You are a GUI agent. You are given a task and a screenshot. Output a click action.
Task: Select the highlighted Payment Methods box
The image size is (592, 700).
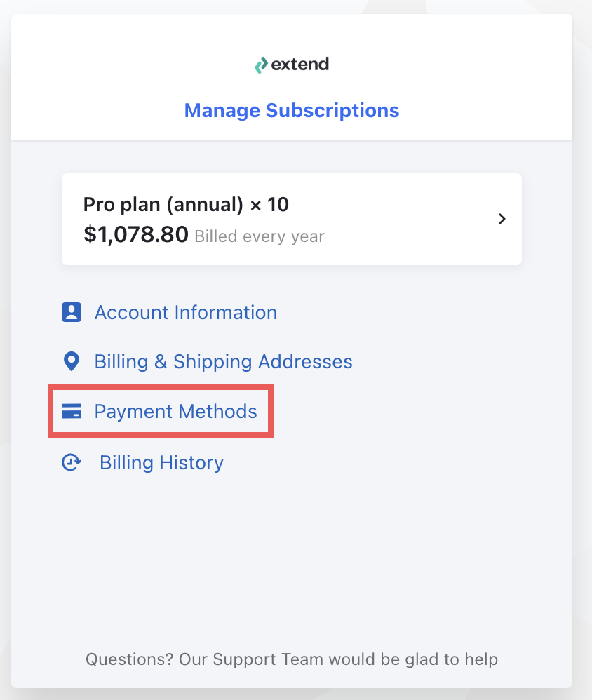161,411
